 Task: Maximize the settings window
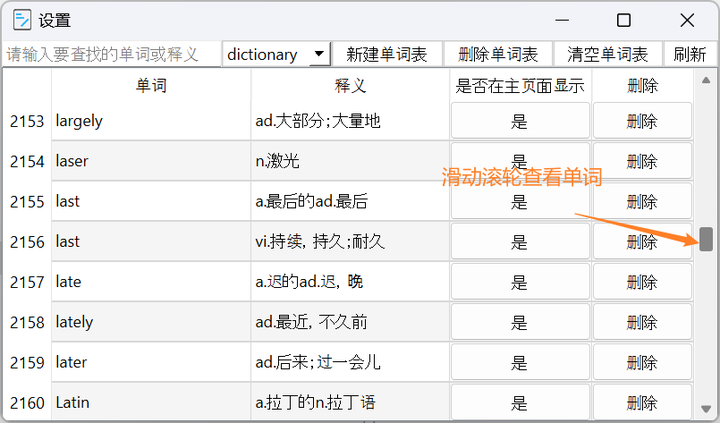(x=624, y=20)
